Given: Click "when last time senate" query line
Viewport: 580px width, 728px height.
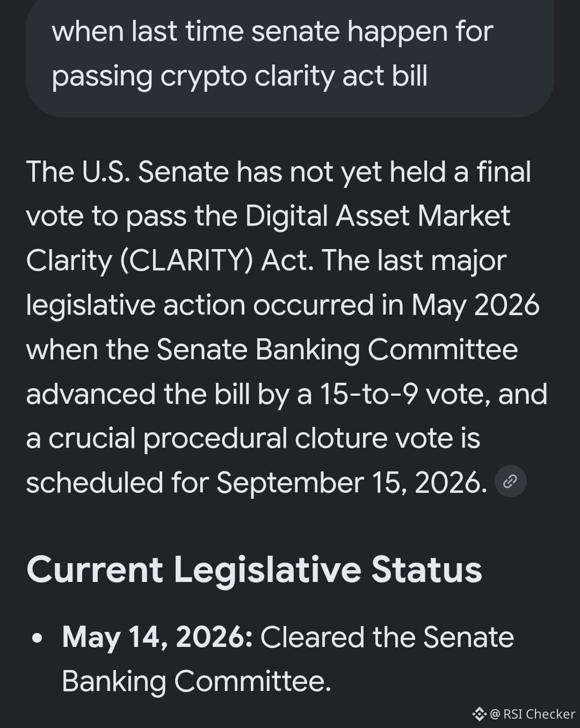Looking at the screenshot, I should tap(196, 31).
